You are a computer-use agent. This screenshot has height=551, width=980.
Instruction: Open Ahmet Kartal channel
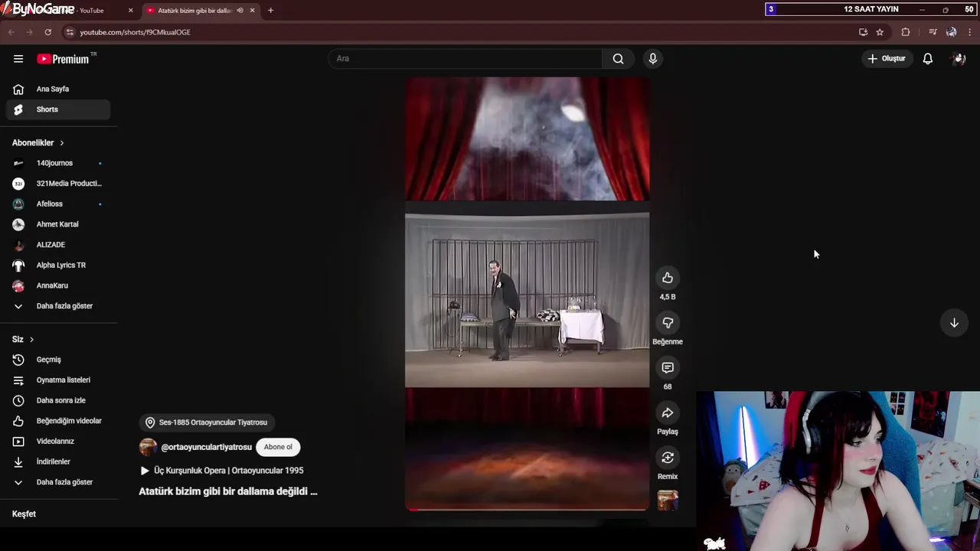pos(58,224)
